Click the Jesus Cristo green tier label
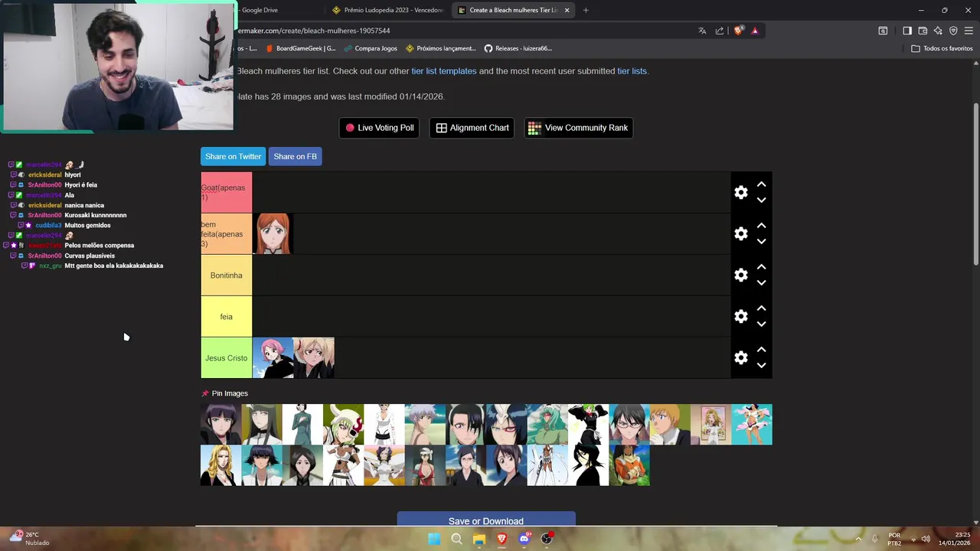 click(227, 357)
